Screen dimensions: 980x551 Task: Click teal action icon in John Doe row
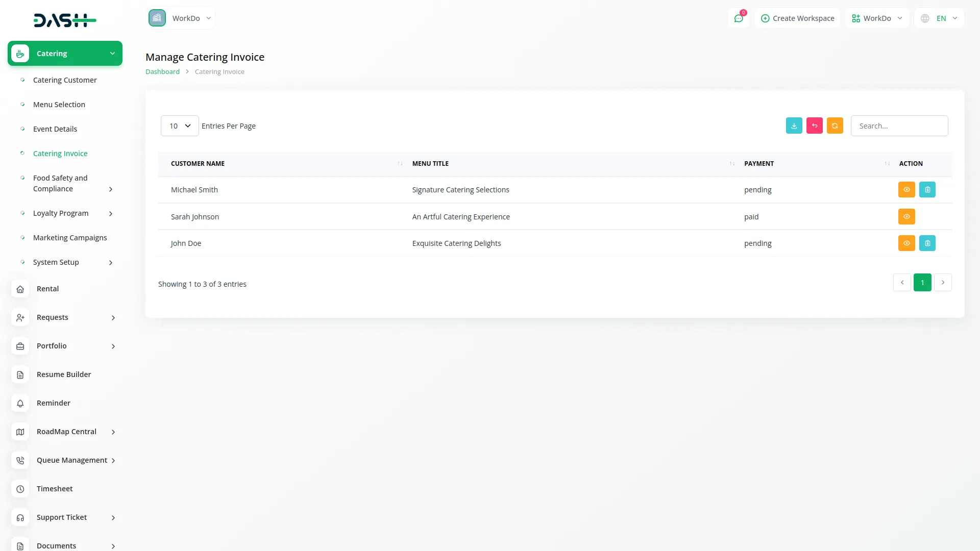coord(927,243)
